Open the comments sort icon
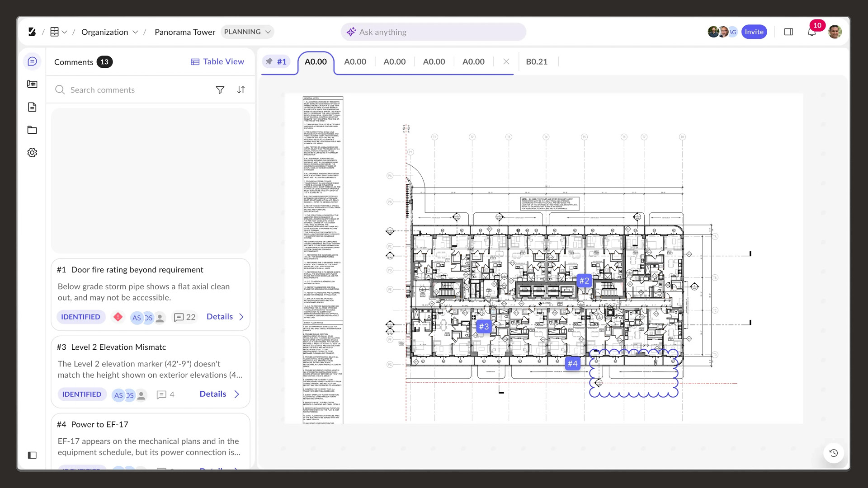This screenshot has height=488, width=868. pyautogui.click(x=241, y=90)
